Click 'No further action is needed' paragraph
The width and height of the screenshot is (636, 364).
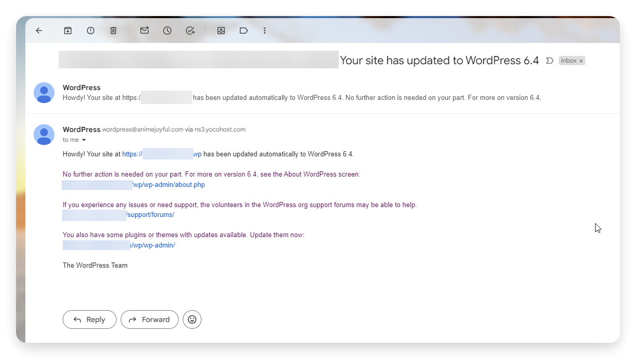tap(211, 174)
